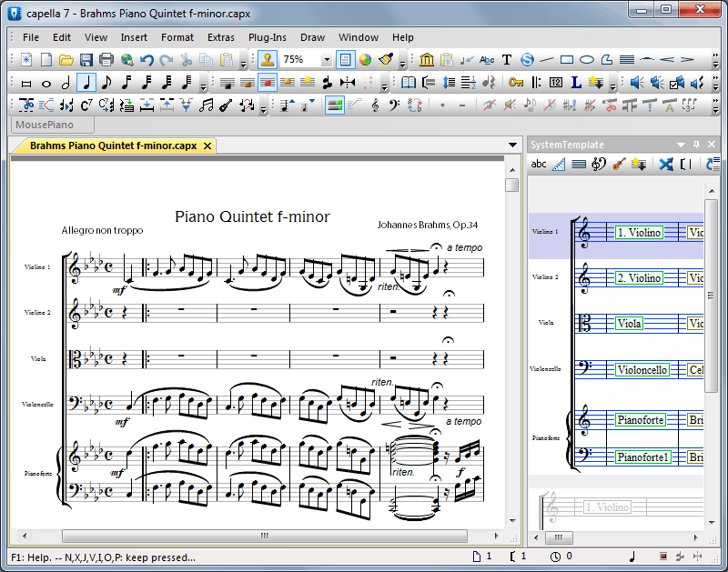Select the ellipse drawing tool
Viewport: 728px width, 572px height.
click(587, 60)
